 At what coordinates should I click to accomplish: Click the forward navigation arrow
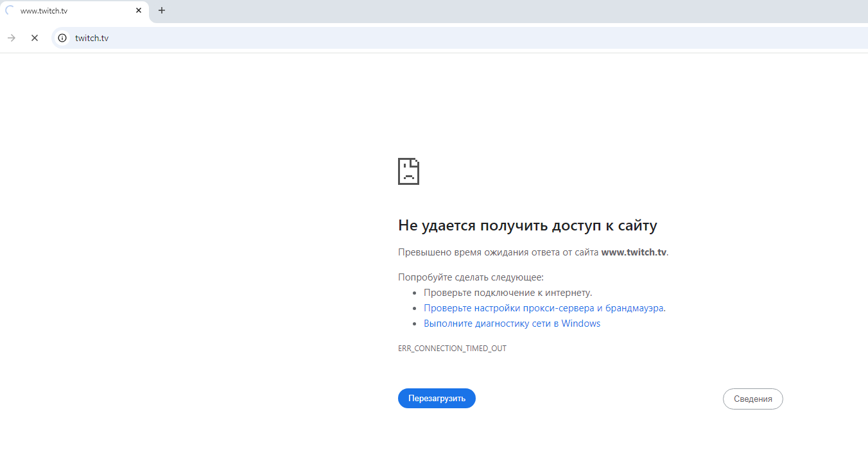[12, 38]
